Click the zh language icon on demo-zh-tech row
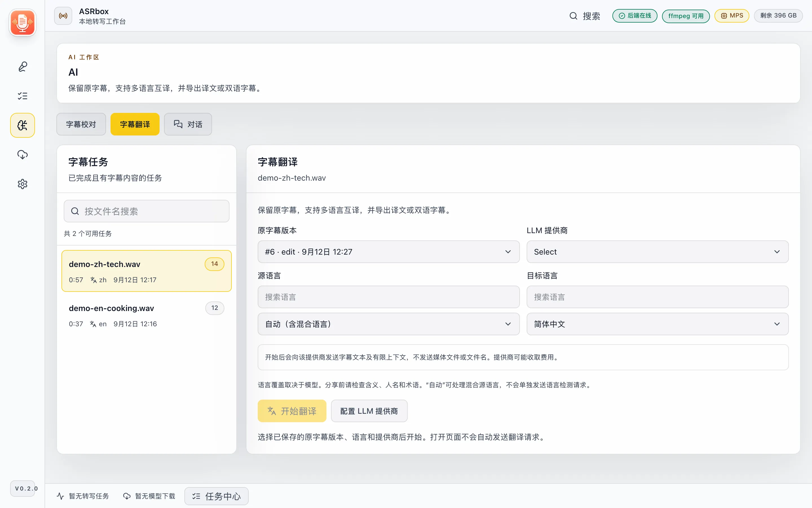Viewport: 812px width, 508px height. [94, 280]
